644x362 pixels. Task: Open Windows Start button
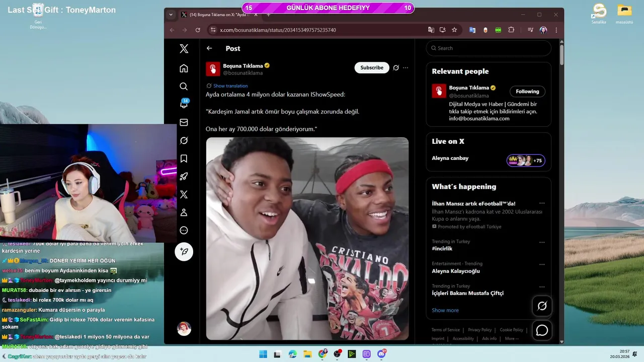point(263,354)
